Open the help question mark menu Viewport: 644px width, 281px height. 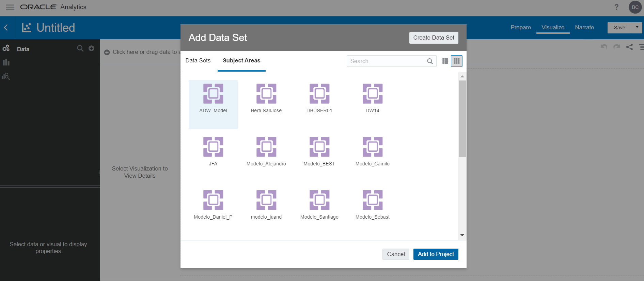(x=616, y=7)
